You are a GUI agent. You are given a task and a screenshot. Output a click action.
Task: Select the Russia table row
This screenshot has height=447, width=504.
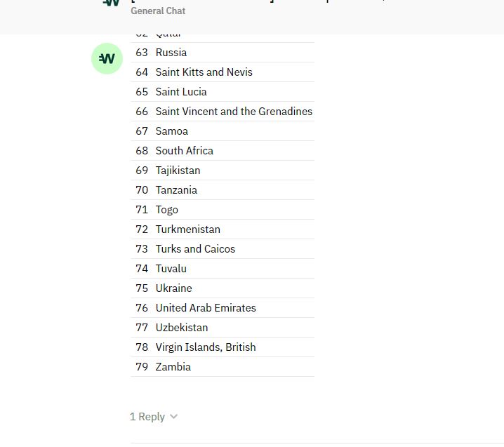(x=223, y=53)
